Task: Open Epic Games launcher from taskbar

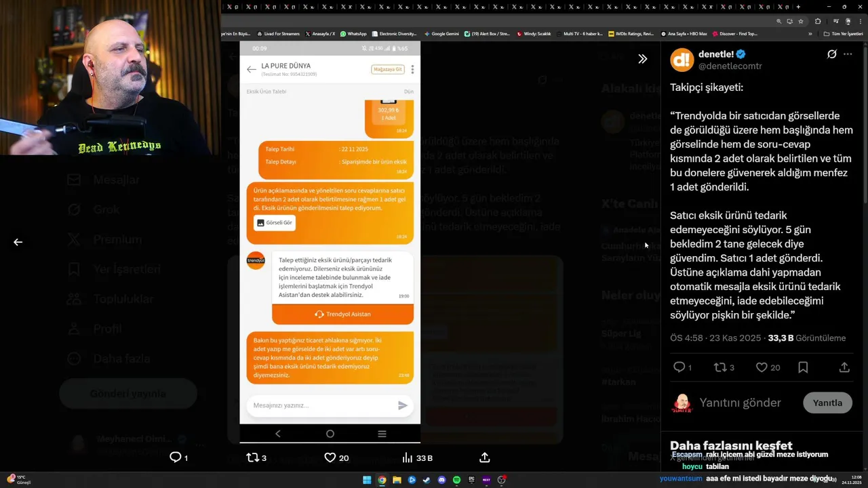Action: pyautogui.click(x=471, y=480)
